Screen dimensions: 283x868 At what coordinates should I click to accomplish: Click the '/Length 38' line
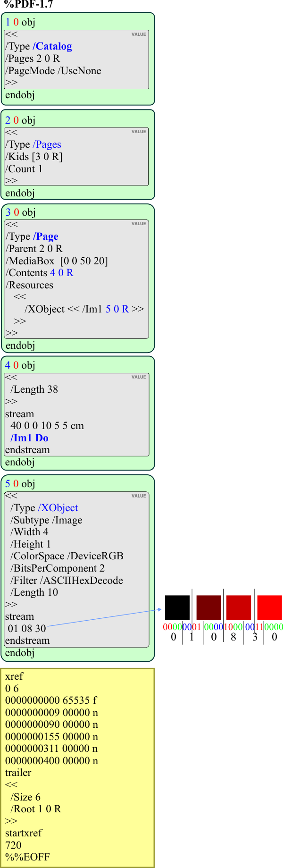click(x=34, y=389)
